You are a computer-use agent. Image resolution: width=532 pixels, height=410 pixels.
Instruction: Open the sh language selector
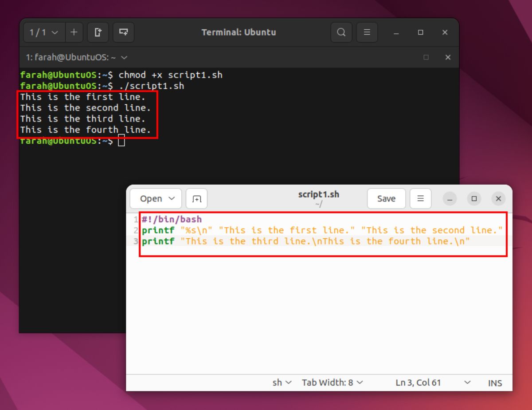click(x=282, y=382)
